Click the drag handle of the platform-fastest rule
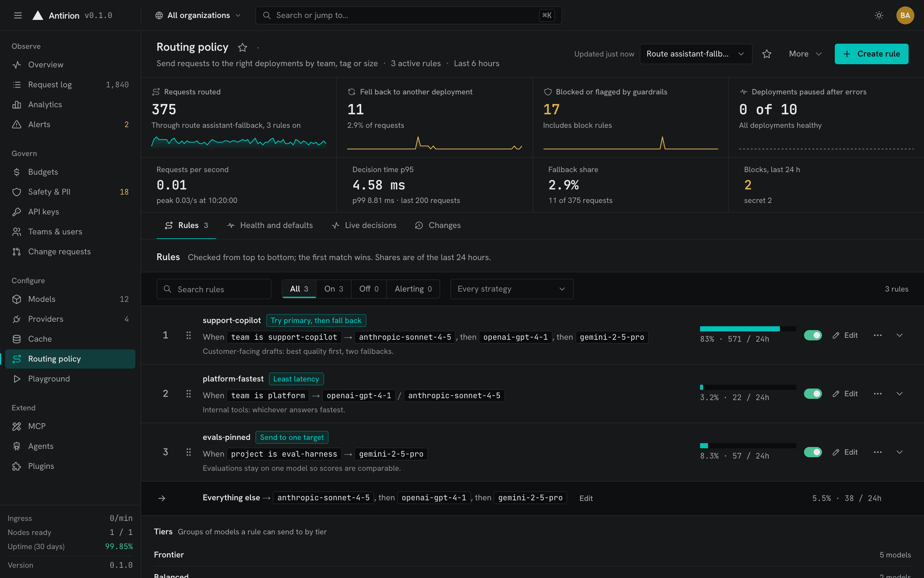Image resolution: width=924 pixels, height=578 pixels. click(x=189, y=394)
